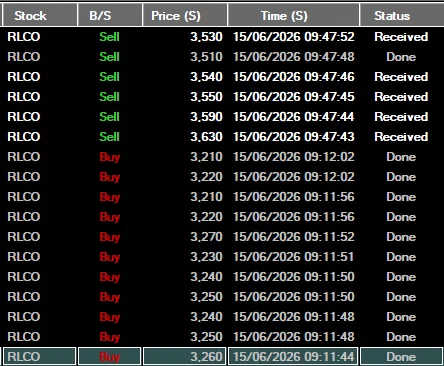Click Done status in the 3,270 row

pos(401,237)
